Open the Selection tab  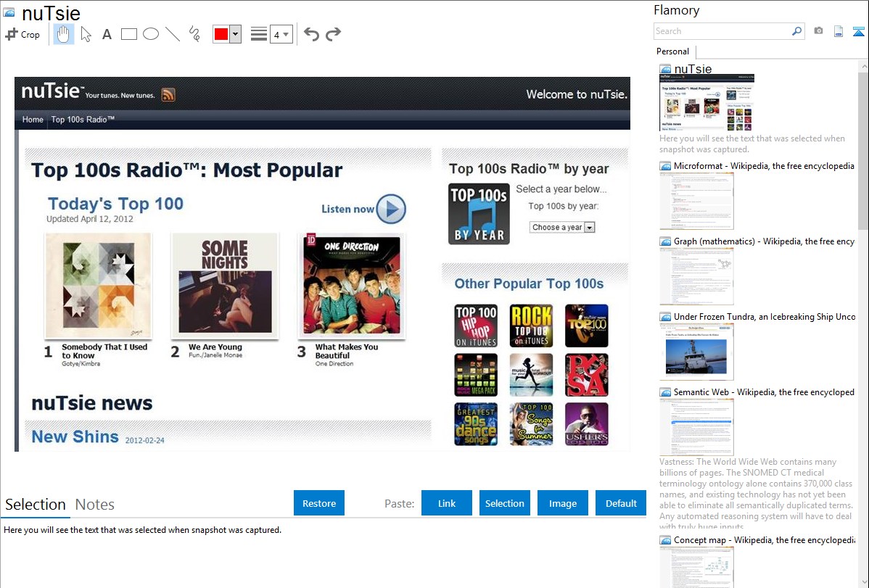36,505
